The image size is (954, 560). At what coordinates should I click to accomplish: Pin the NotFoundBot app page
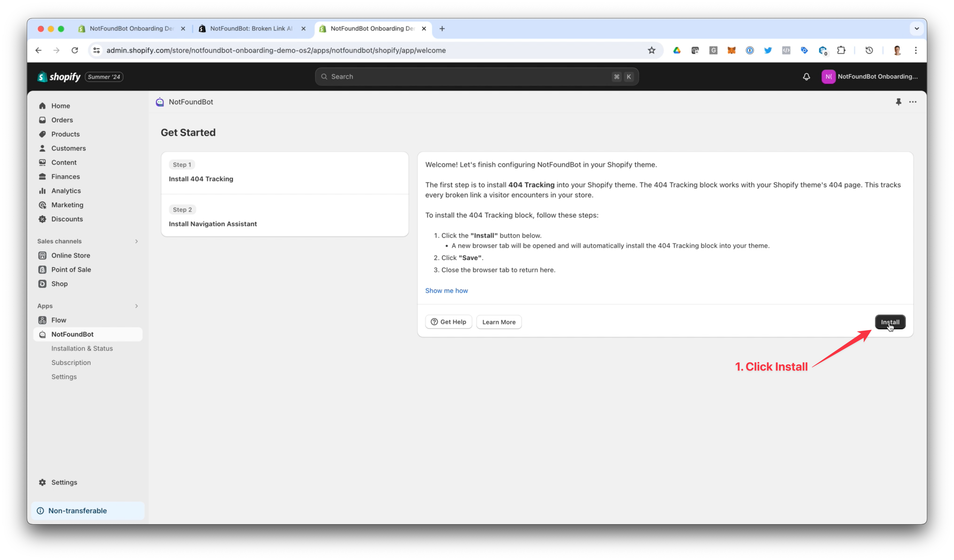click(x=899, y=102)
